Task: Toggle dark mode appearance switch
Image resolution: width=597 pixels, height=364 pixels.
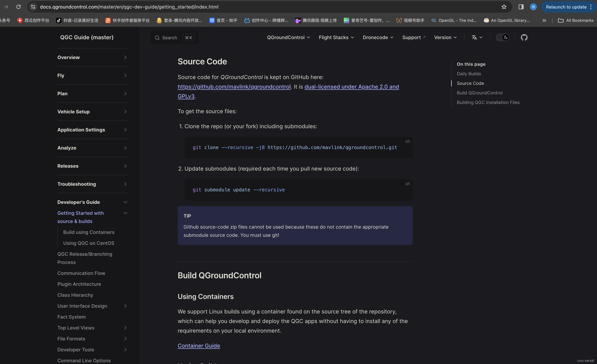Action: click(503, 38)
